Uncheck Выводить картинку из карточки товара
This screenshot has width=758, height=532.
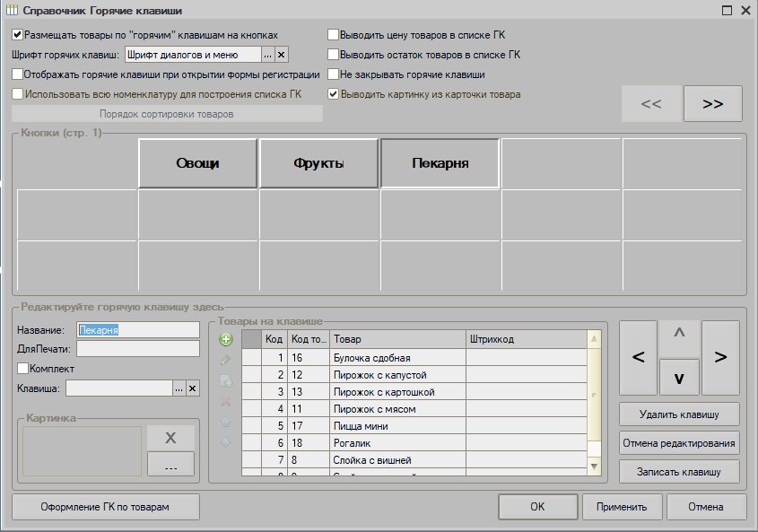[x=333, y=94]
